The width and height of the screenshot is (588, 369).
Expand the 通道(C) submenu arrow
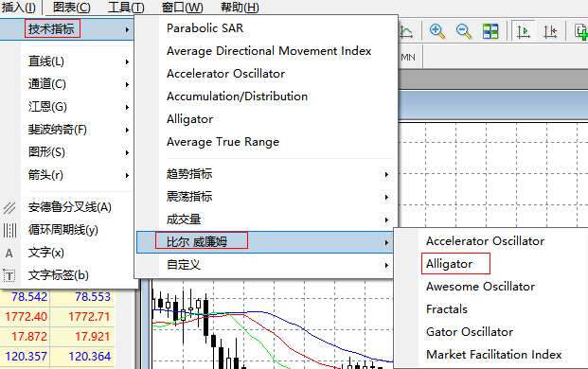[127, 84]
